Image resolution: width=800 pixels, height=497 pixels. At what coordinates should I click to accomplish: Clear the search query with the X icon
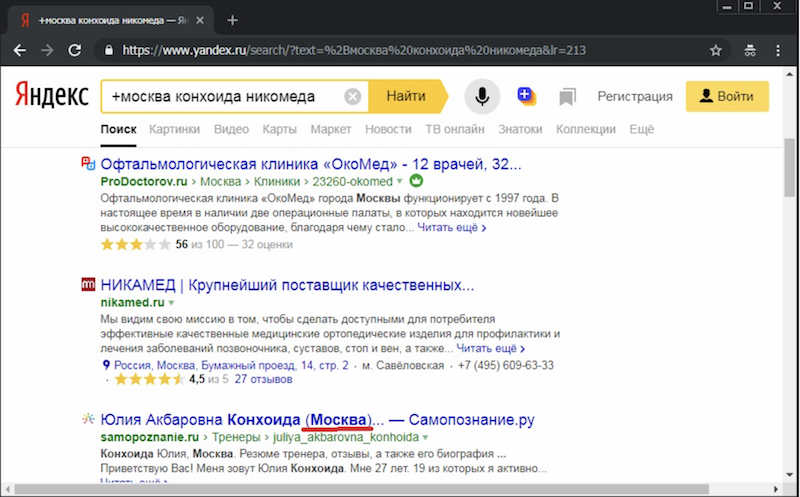pos(353,96)
